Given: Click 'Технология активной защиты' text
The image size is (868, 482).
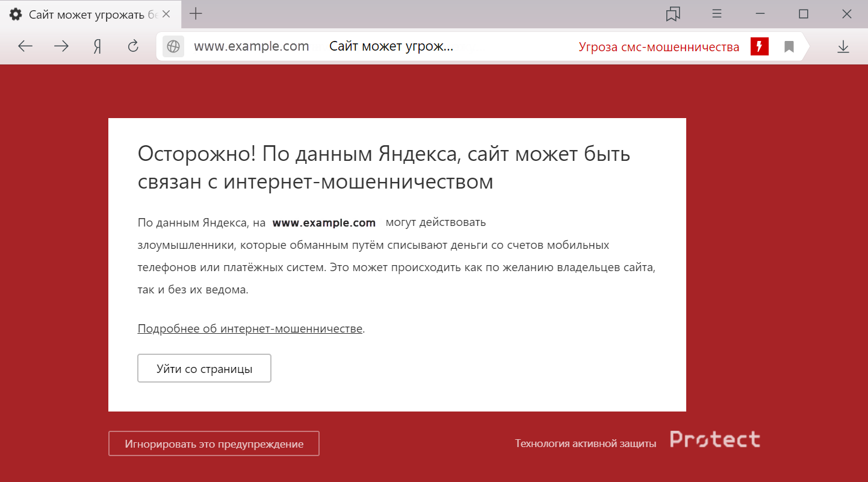Looking at the screenshot, I should [x=586, y=443].
